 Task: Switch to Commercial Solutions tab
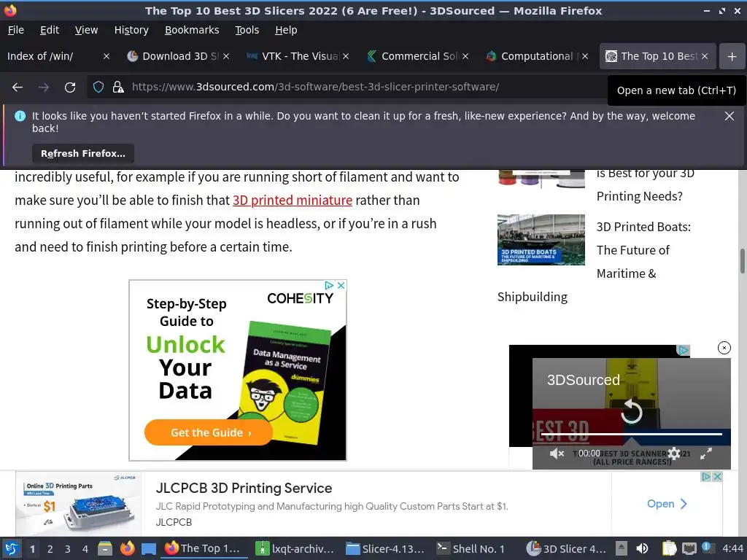pos(412,56)
